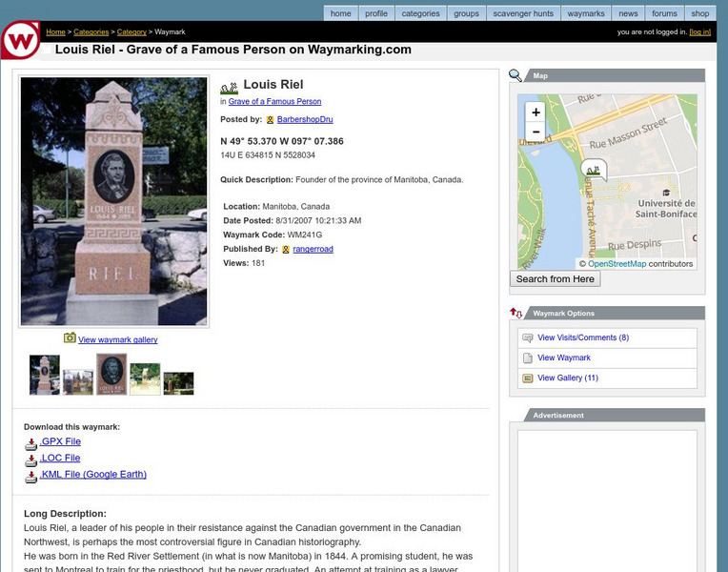
Task: Click the View Waymark option link
Action: point(564,357)
